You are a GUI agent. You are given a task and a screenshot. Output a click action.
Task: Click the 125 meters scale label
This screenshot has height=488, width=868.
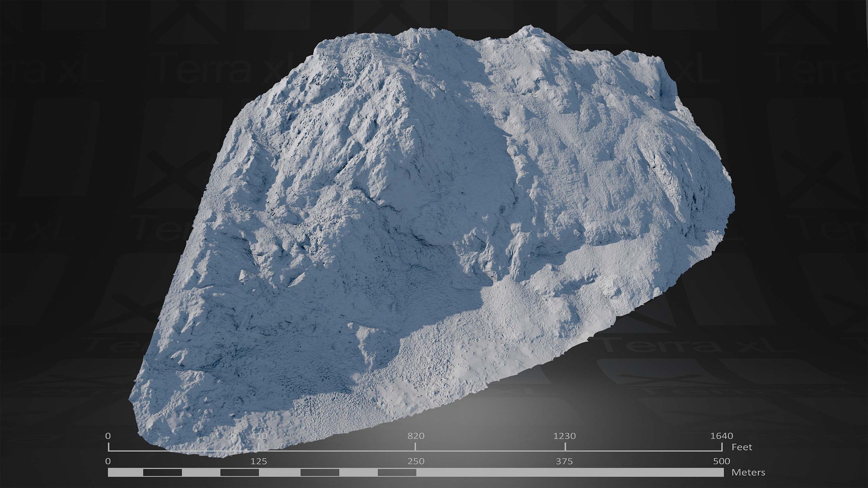pos(259,461)
